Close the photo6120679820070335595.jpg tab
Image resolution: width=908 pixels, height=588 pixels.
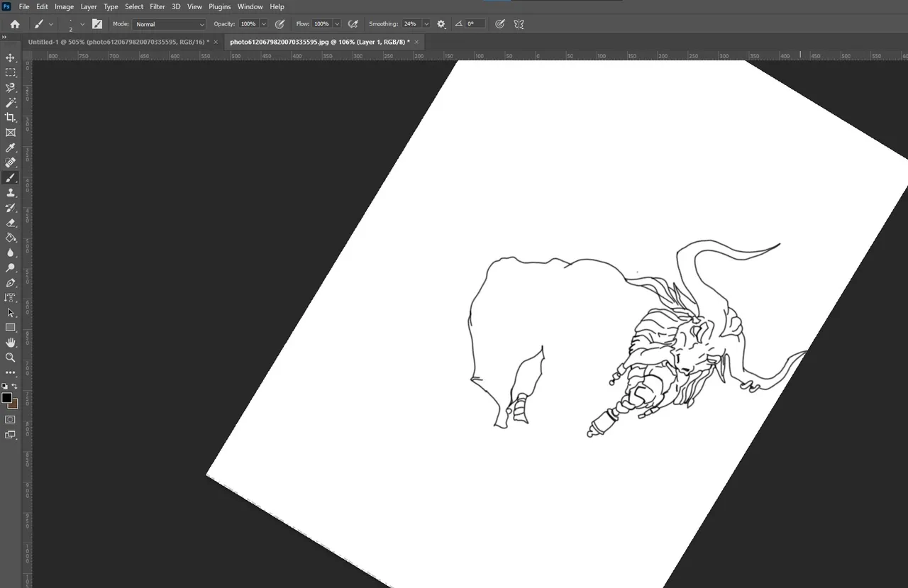(x=417, y=42)
